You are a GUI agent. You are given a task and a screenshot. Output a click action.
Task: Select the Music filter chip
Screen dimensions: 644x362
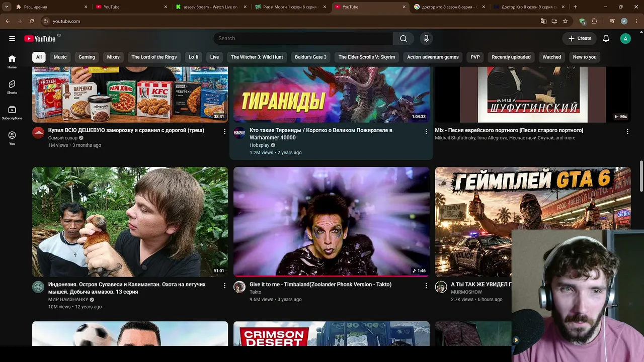(x=60, y=57)
